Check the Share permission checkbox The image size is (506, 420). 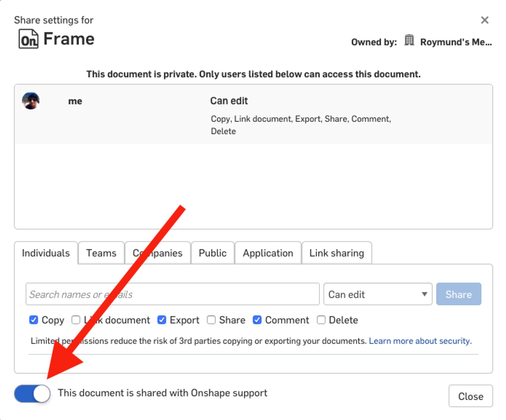pos(211,320)
